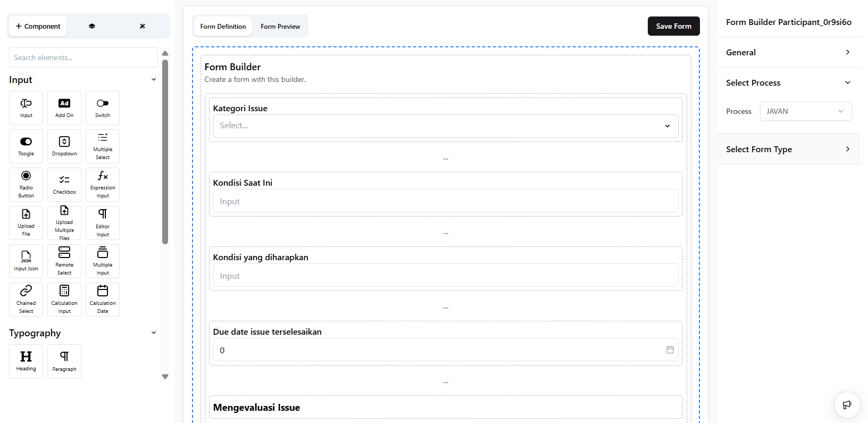
Task: Add a Switch component
Action: (103, 107)
